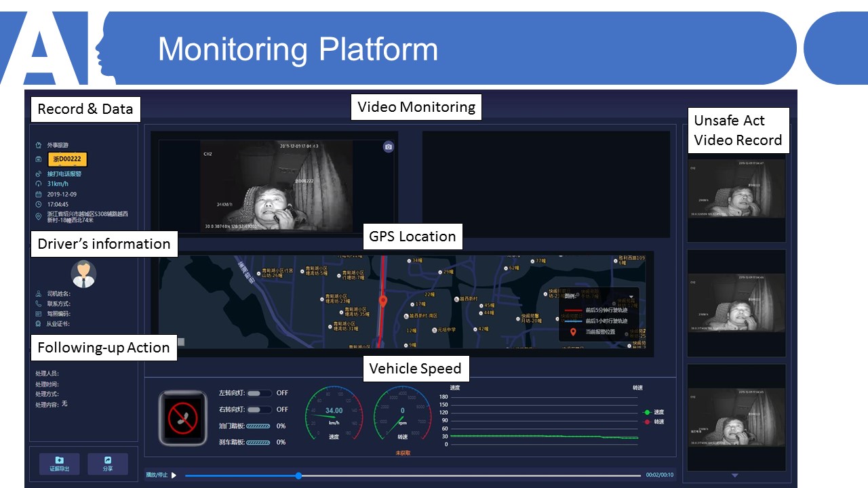Open the second unsafe act video thumbnail
868x488 pixels.
(736, 303)
